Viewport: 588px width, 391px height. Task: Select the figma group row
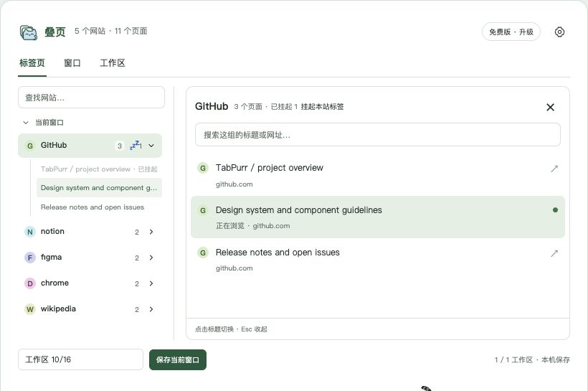click(90, 258)
